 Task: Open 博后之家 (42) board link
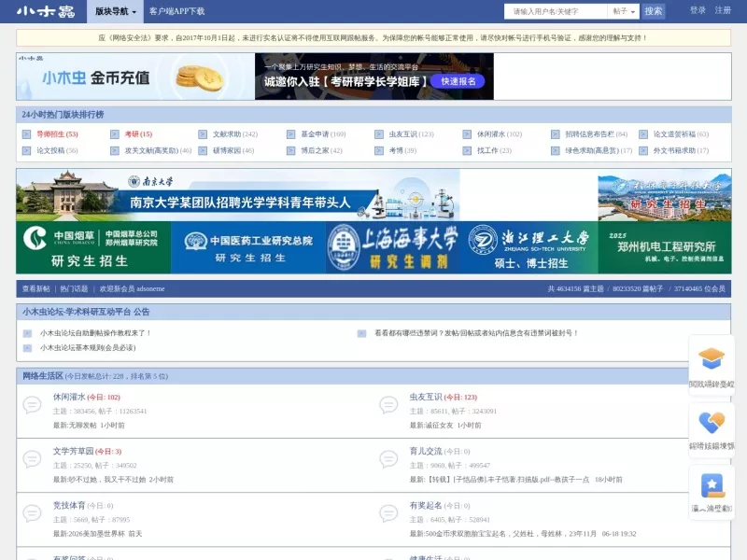click(321, 150)
